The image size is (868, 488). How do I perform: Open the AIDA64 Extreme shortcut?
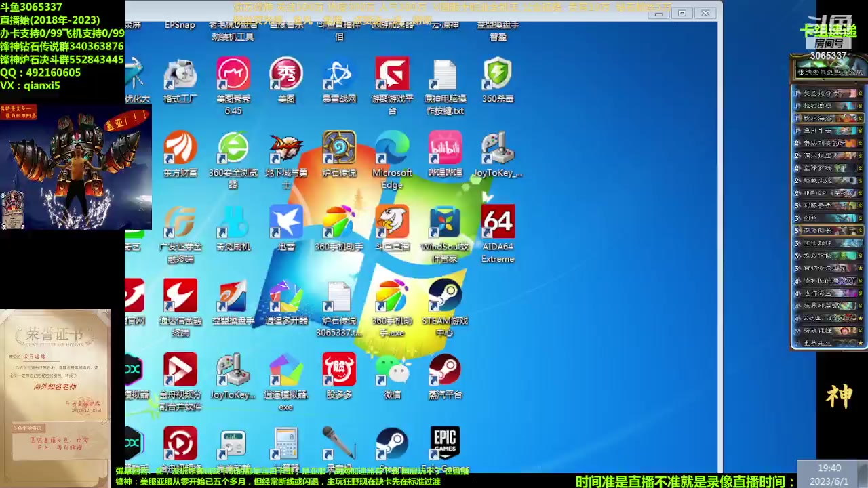[498, 234]
